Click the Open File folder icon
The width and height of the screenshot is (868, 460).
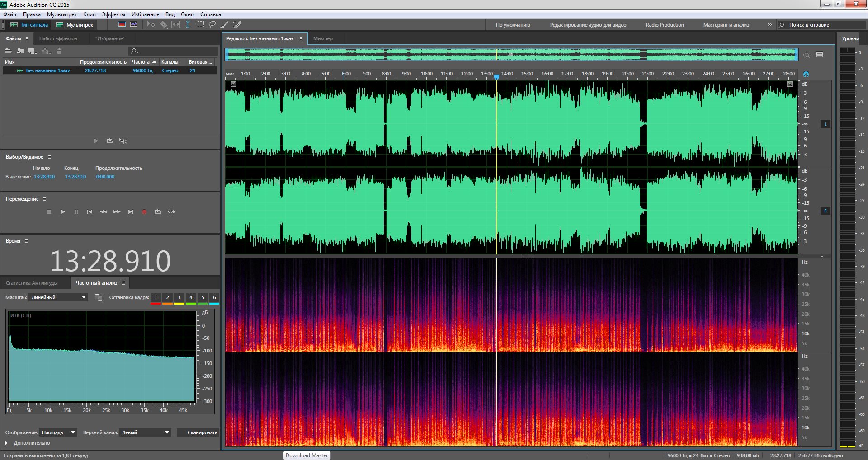point(8,51)
